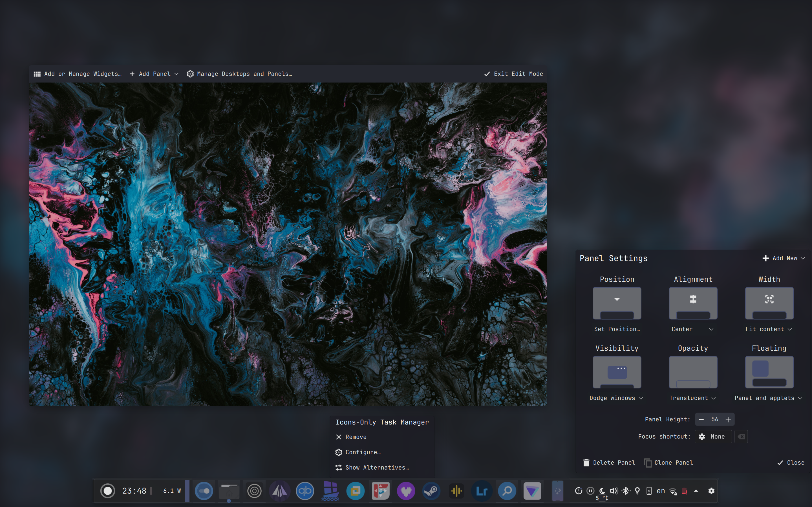Open the Fit content width dropdown
Viewport: 812px width, 507px height.
[768, 329]
